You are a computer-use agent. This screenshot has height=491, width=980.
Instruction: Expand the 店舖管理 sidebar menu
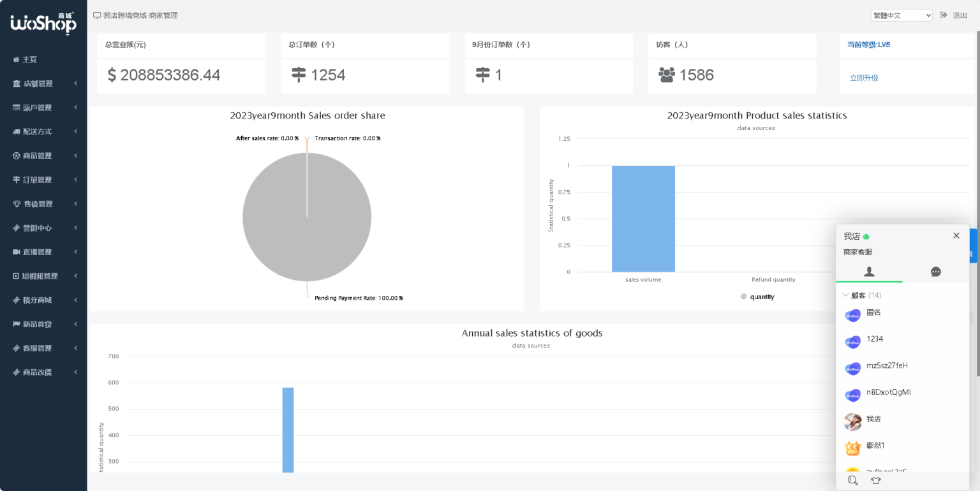[x=43, y=84]
